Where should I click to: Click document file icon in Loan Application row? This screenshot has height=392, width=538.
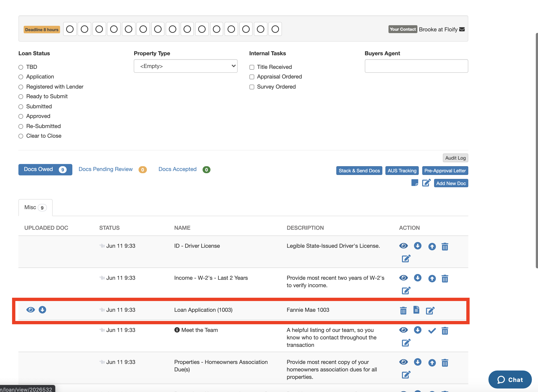[416, 310]
